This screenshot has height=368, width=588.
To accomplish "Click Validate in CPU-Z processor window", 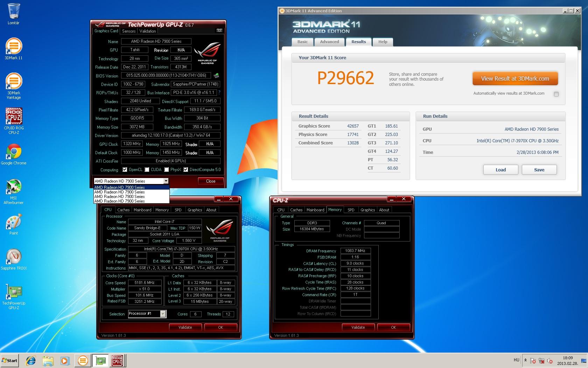I will point(185,327).
